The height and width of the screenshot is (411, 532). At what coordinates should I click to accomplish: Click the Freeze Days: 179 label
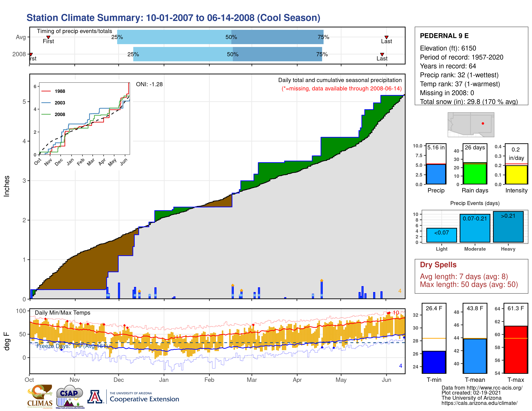pyautogui.click(x=72, y=346)
